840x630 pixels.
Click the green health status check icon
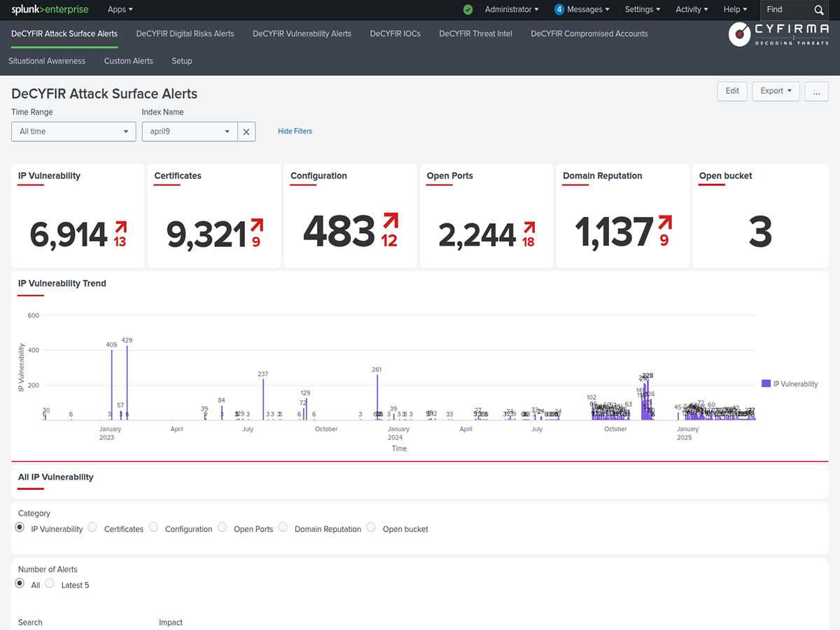pyautogui.click(x=468, y=10)
